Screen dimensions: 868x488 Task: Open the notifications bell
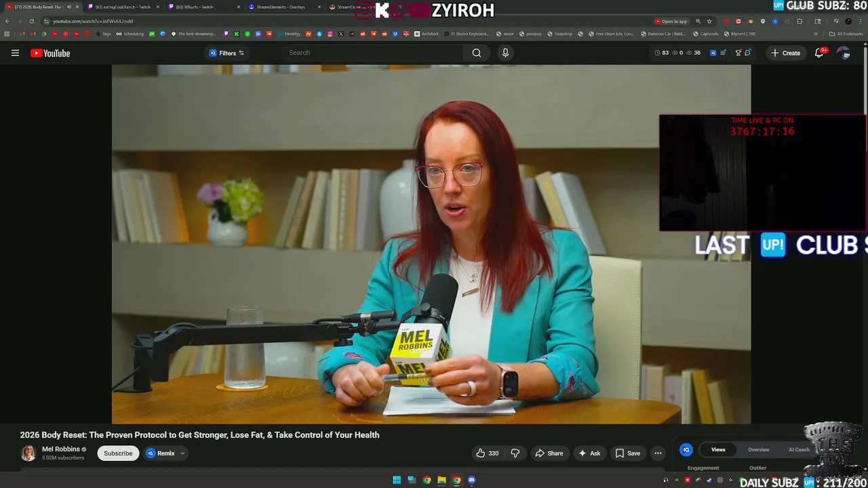pos(819,53)
